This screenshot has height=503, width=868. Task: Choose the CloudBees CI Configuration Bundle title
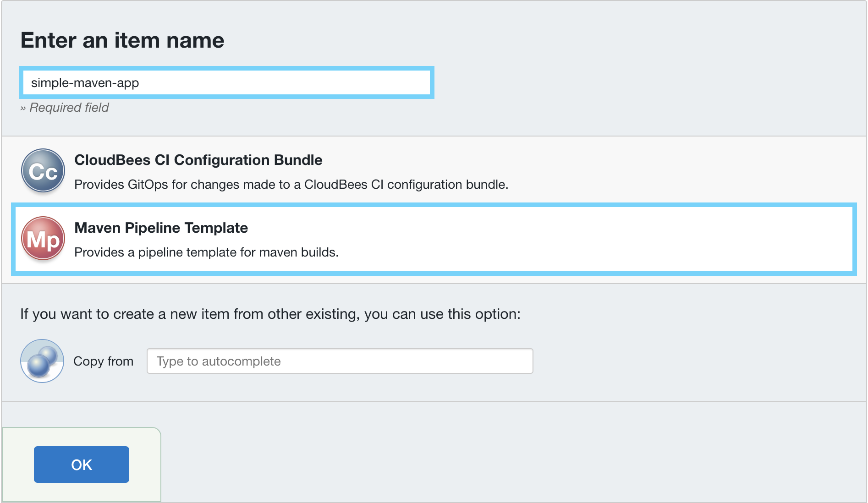tap(198, 160)
